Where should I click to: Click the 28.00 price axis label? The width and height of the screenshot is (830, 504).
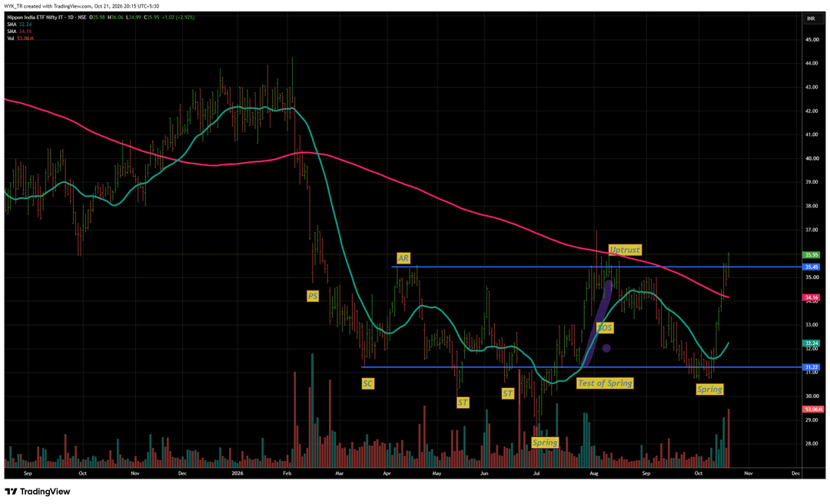(x=812, y=443)
